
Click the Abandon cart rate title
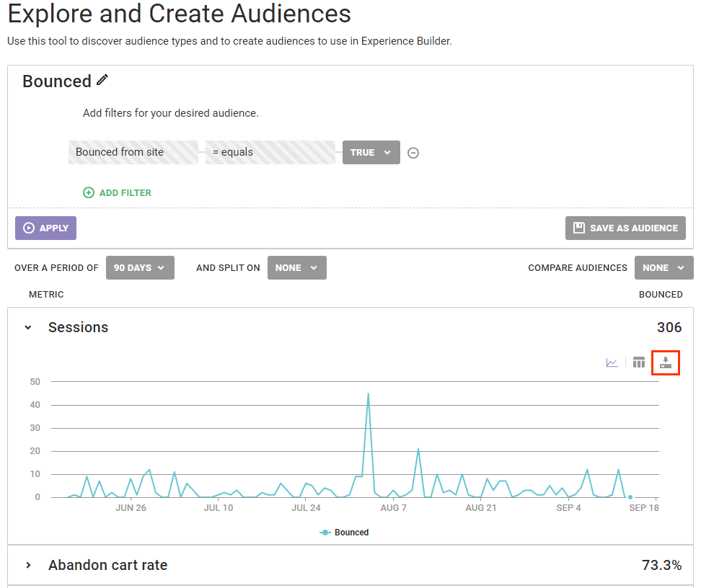pos(107,566)
